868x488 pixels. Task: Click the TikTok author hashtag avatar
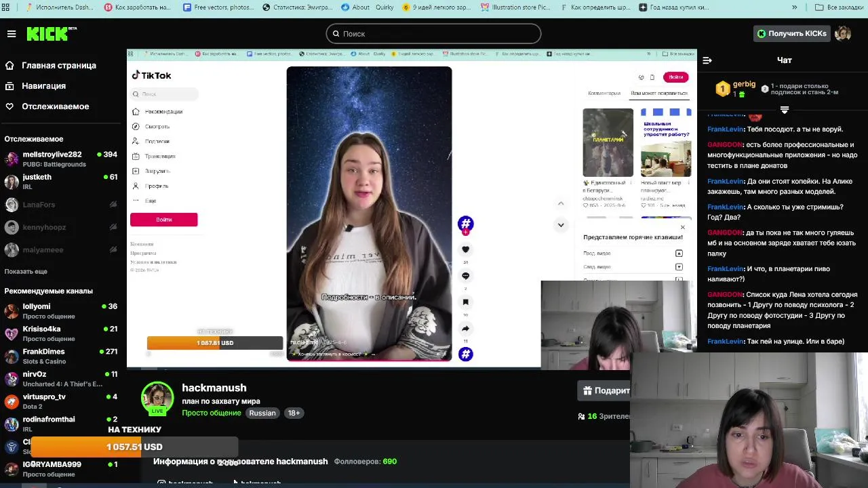[465, 224]
